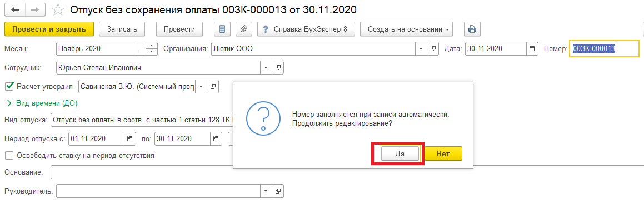The image size is (644, 203).
Task: Open the Сотрудник record with open icon
Action: [278, 67]
